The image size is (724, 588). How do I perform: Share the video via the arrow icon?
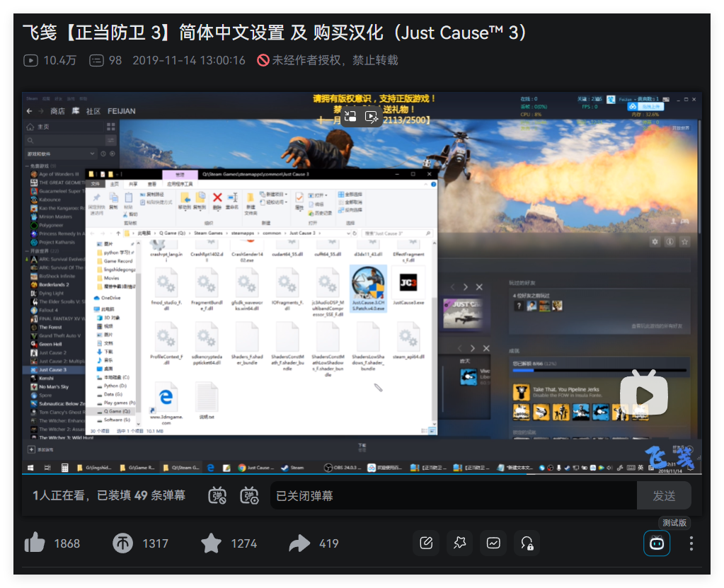tap(299, 543)
